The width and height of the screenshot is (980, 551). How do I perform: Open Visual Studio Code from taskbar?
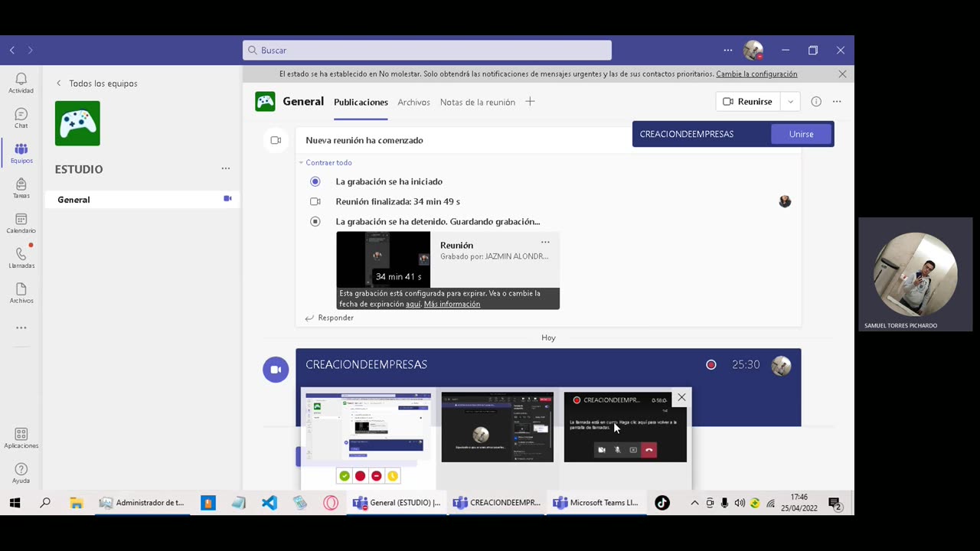pyautogui.click(x=269, y=503)
